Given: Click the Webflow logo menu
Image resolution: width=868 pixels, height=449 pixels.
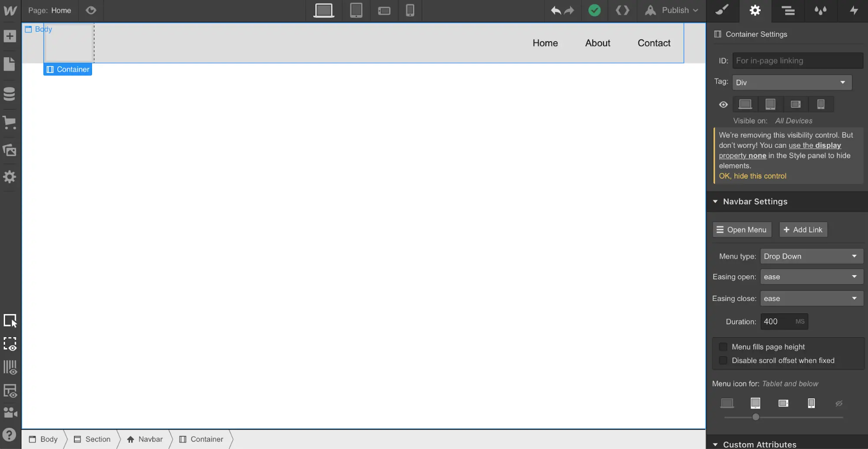Looking at the screenshot, I should coord(10,10).
